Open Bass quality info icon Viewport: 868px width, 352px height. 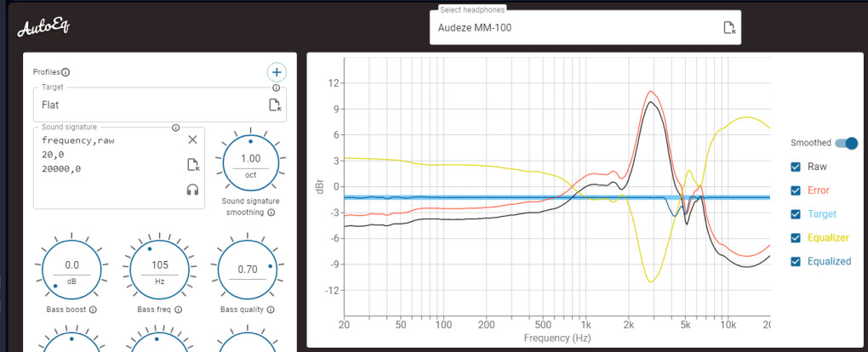270,310
